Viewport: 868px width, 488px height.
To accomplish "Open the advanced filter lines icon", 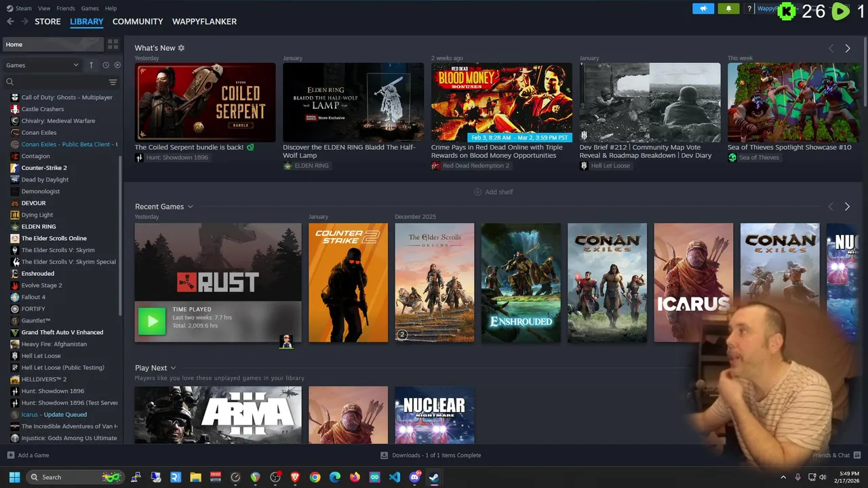I will click(x=113, y=82).
